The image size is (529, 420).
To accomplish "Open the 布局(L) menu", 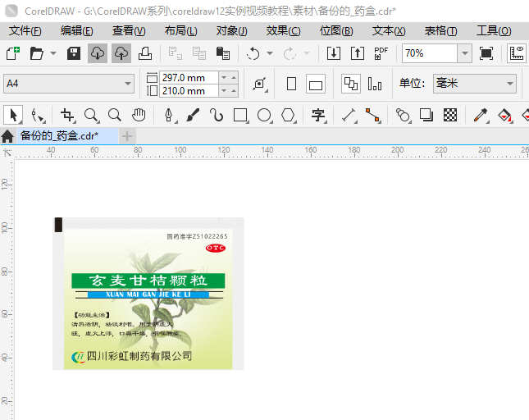I will pos(180,31).
